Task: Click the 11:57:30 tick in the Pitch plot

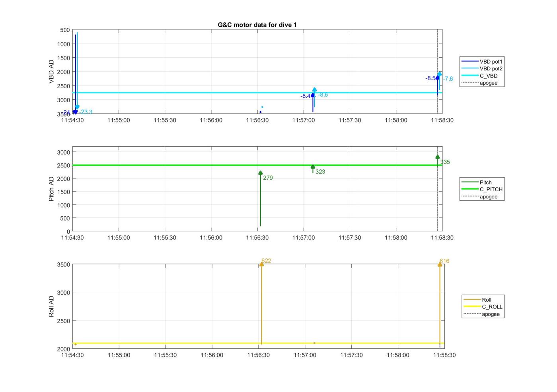Action: pyautogui.click(x=350, y=237)
